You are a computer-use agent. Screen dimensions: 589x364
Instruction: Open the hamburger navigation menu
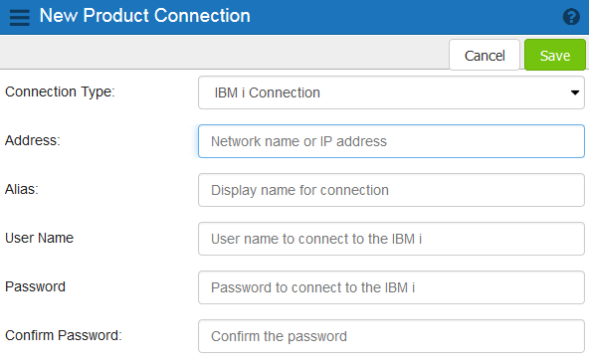(x=20, y=17)
